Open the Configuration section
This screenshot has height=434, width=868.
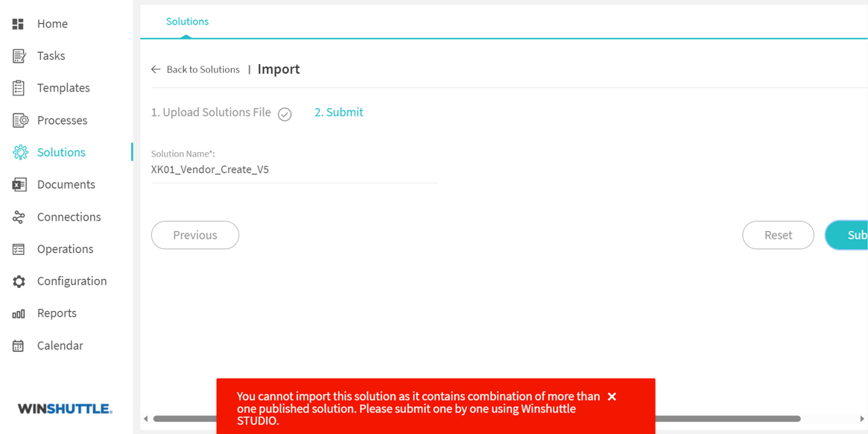point(72,281)
